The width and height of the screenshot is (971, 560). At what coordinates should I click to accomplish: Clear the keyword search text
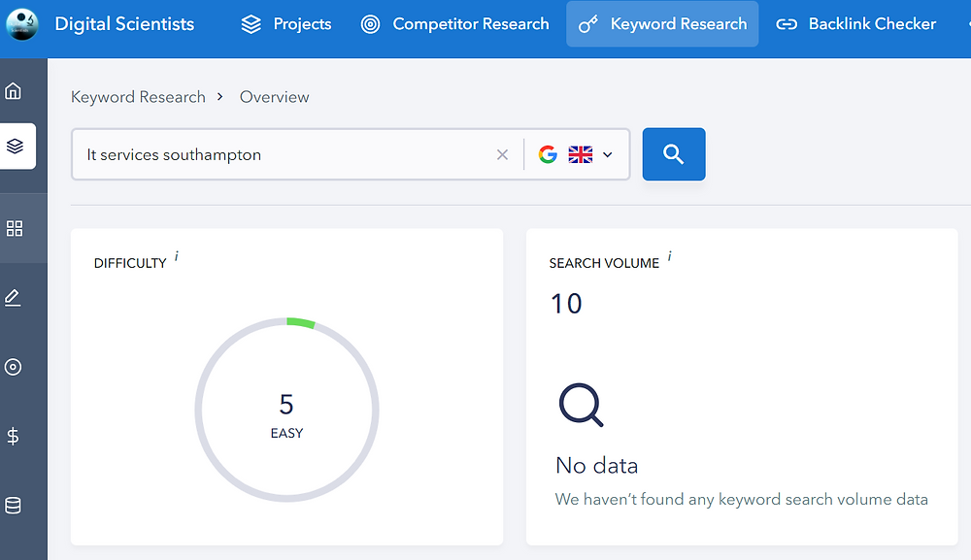[x=502, y=154]
